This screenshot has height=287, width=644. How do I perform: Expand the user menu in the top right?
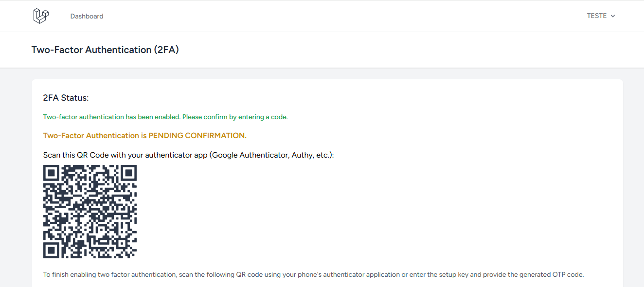tap(601, 16)
